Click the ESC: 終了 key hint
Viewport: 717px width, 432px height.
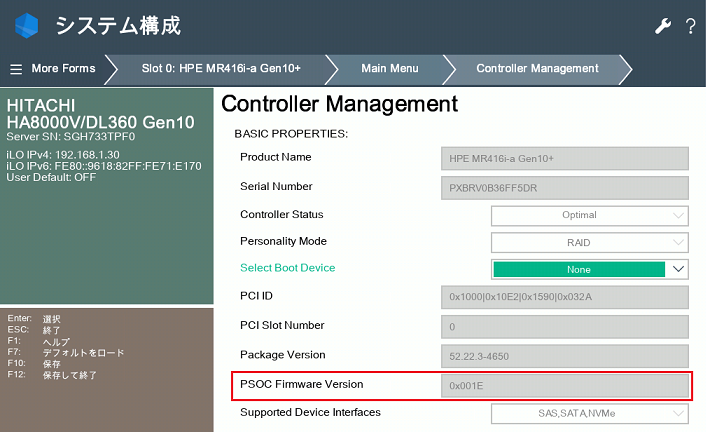pyautogui.click(x=34, y=330)
